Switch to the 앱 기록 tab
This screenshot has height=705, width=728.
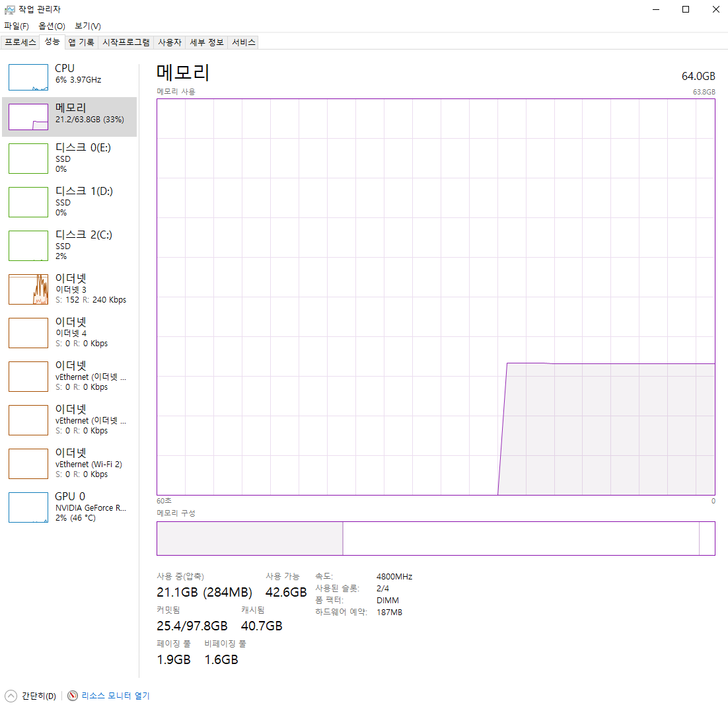tap(81, 42)
